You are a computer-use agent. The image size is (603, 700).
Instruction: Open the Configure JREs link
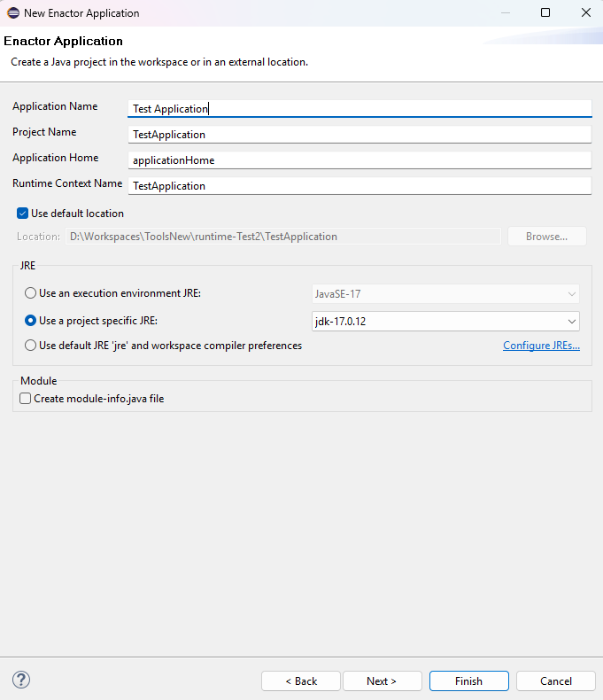(x=541, y=346)
